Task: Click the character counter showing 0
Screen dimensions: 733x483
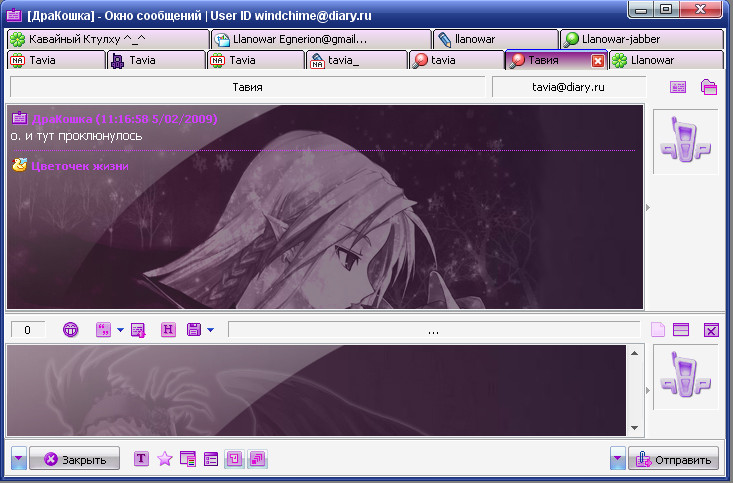Action: pyautogui.click(x=28, y=330)
